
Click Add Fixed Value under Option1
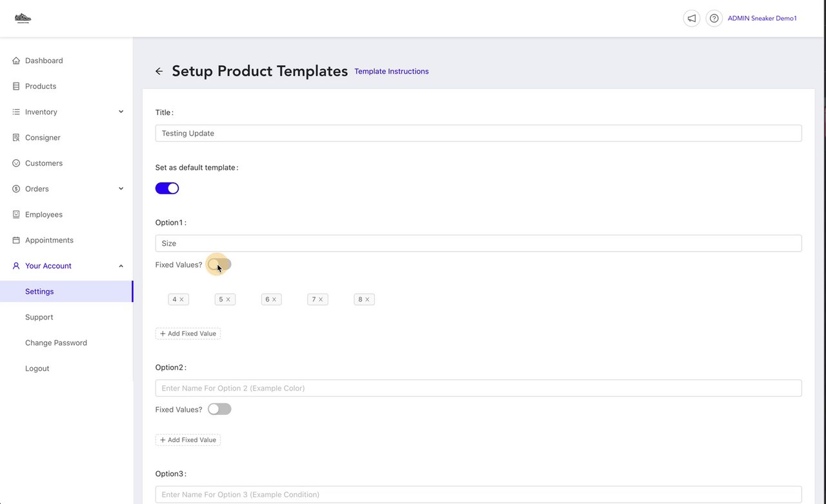pyautogui.click(x=188, y=334)
